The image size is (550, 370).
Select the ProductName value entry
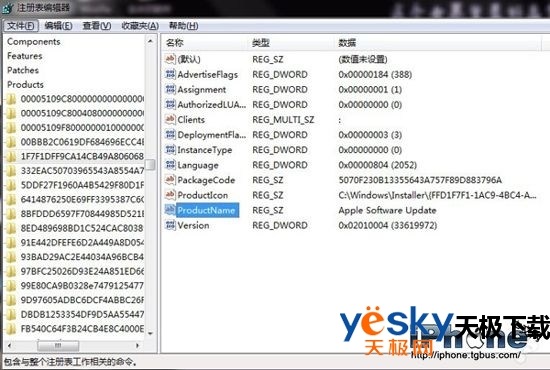point(206,210)
